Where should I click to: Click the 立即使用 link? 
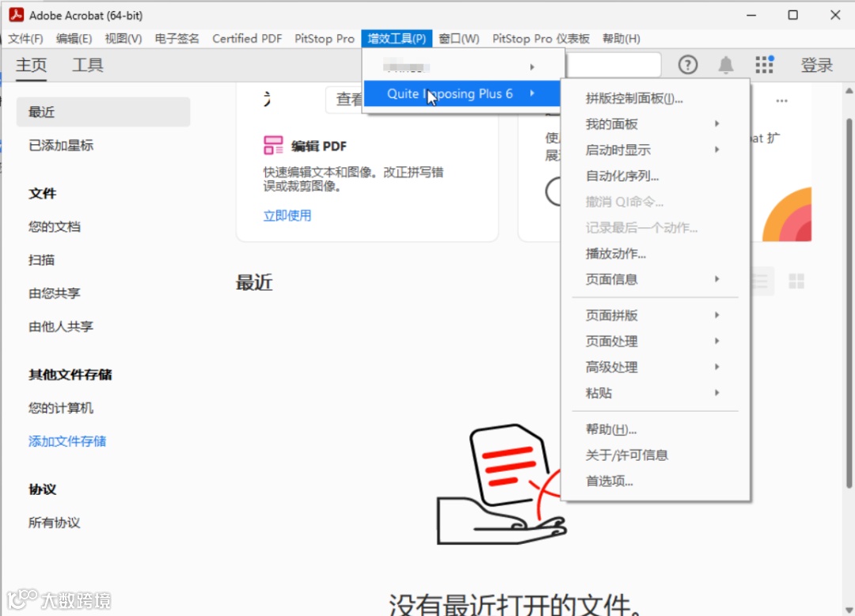pyautogui.click(x=287, y=216)
